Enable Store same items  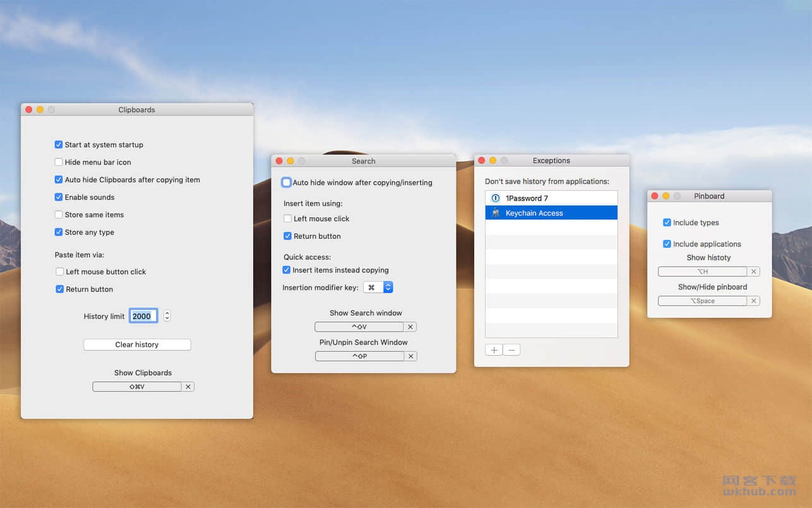click(x=59, y=215)
